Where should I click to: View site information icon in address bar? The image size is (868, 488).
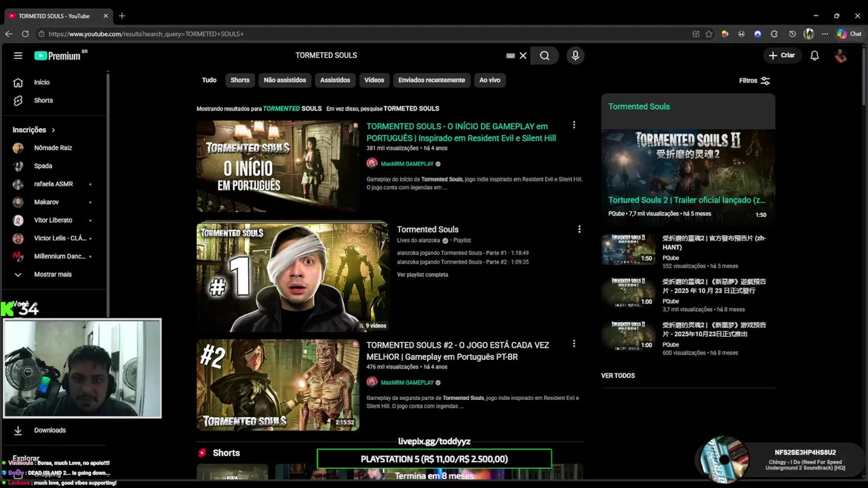[x=41, y=34]
